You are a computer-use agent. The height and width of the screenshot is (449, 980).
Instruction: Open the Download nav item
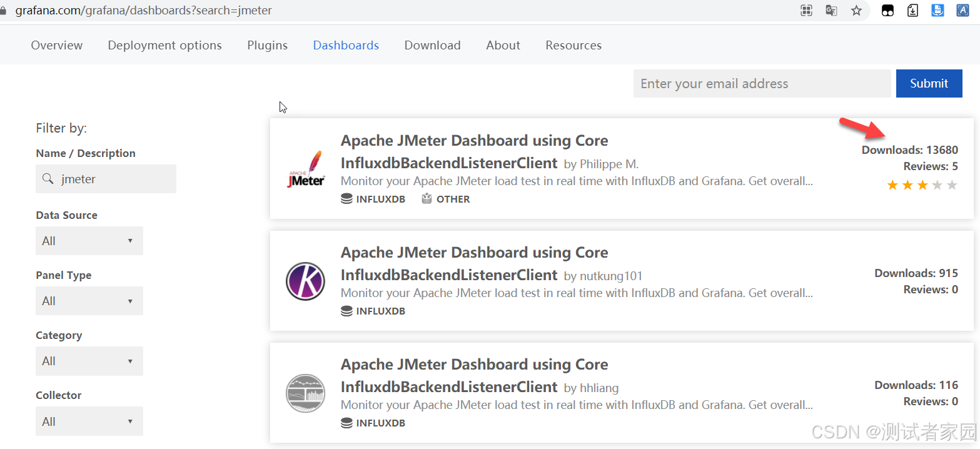tap(433, 45)
